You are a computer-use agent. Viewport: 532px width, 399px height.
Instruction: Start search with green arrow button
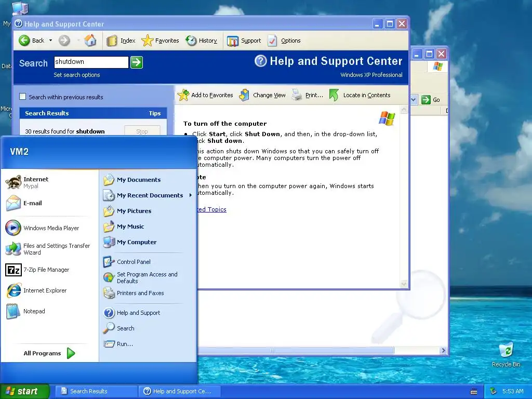pyautogui.click(x=137, y=62)
